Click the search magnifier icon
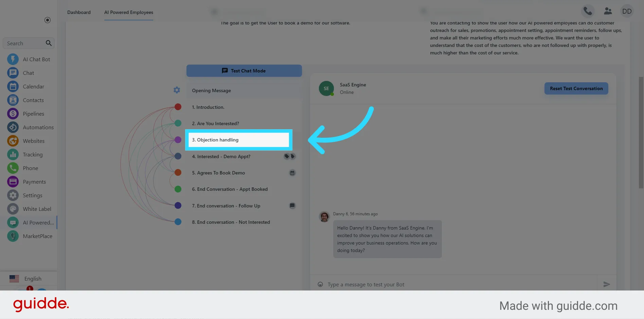Viewport: 644px width, 319px height. (x=49, y=43)
